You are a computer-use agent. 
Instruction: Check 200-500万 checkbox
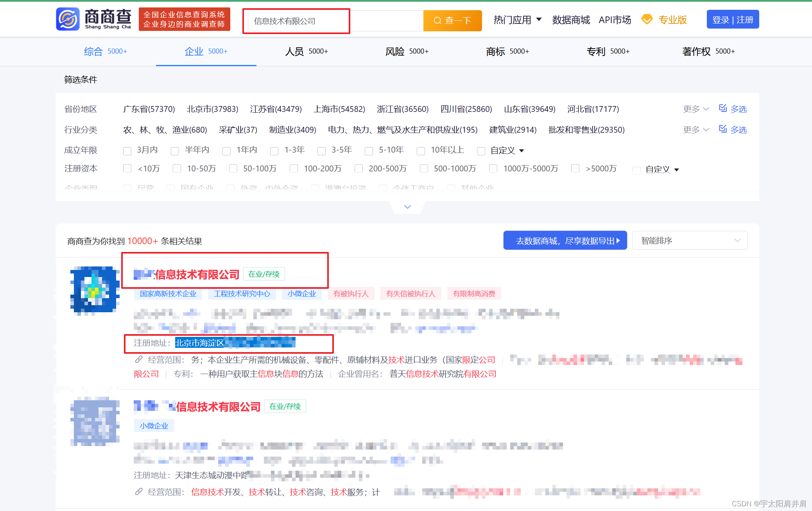pos(358,168)
